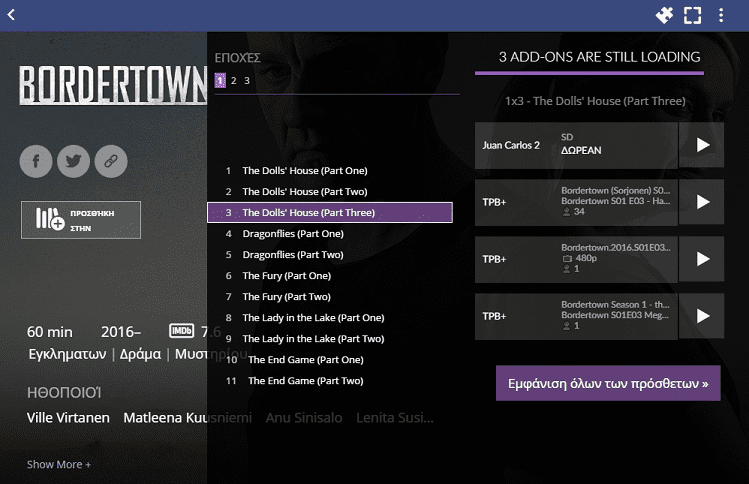This screenshot has width=749, height=484.
Task: Open Juan Carlos 2 stream details
Action: tap(576, 145)
